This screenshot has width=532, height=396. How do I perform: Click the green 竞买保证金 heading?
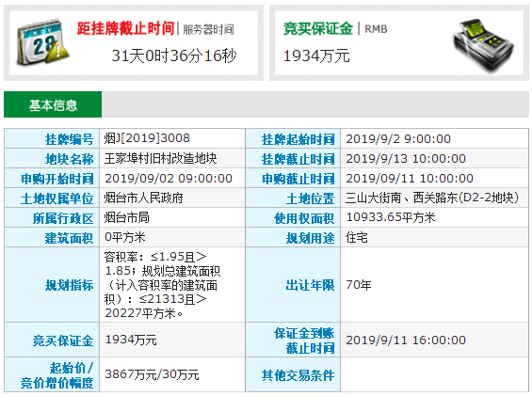tap(318, 28)
